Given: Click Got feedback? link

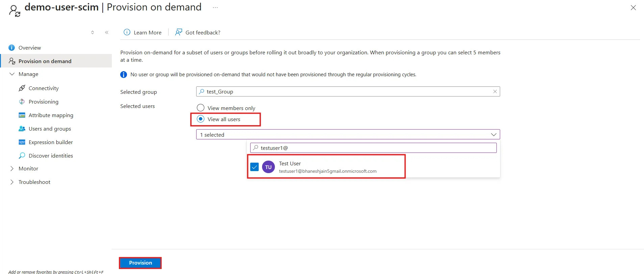Looking at the screenshot, I should (x=203, y=32).
